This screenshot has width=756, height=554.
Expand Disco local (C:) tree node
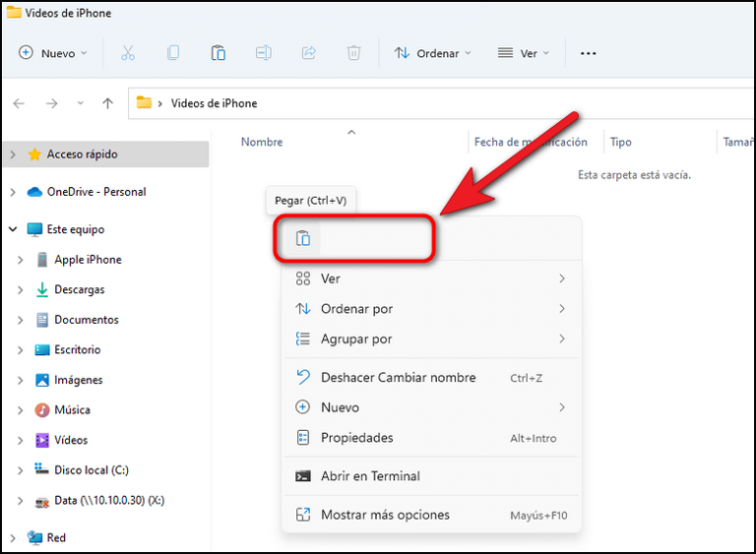[21, 470]
